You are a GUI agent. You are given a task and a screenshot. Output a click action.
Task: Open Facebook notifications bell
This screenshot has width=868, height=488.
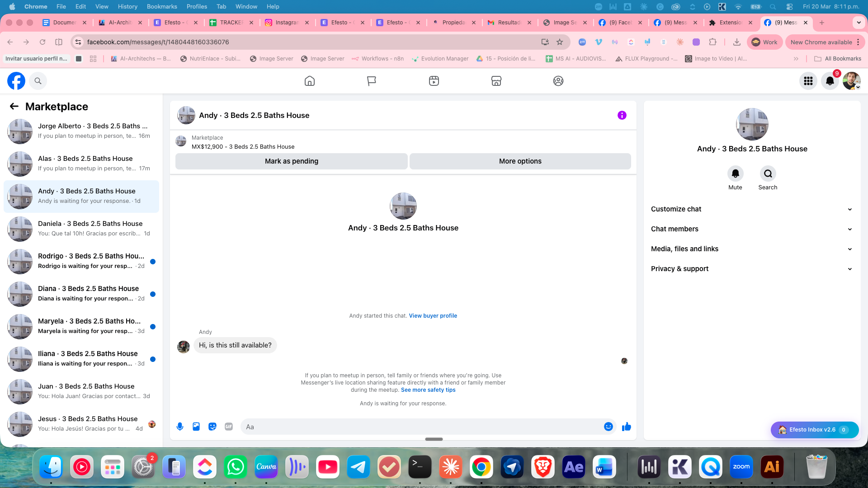(x=830, y=81)
